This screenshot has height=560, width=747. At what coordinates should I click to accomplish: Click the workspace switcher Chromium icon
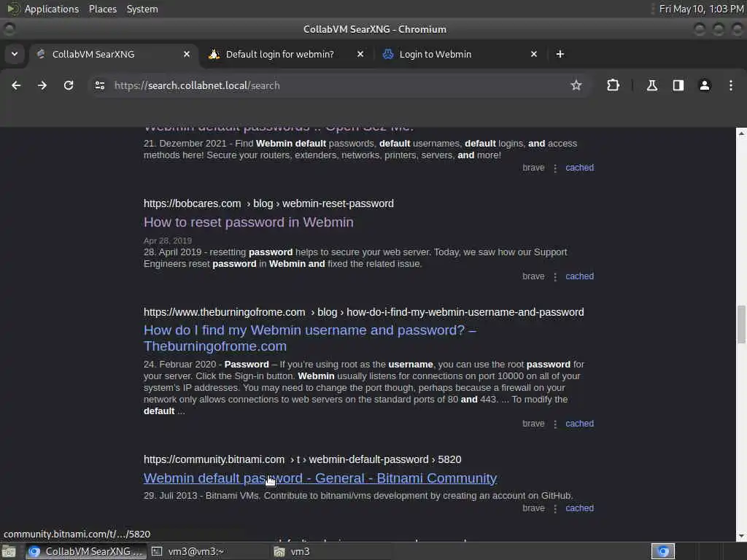tap(663, 551)
